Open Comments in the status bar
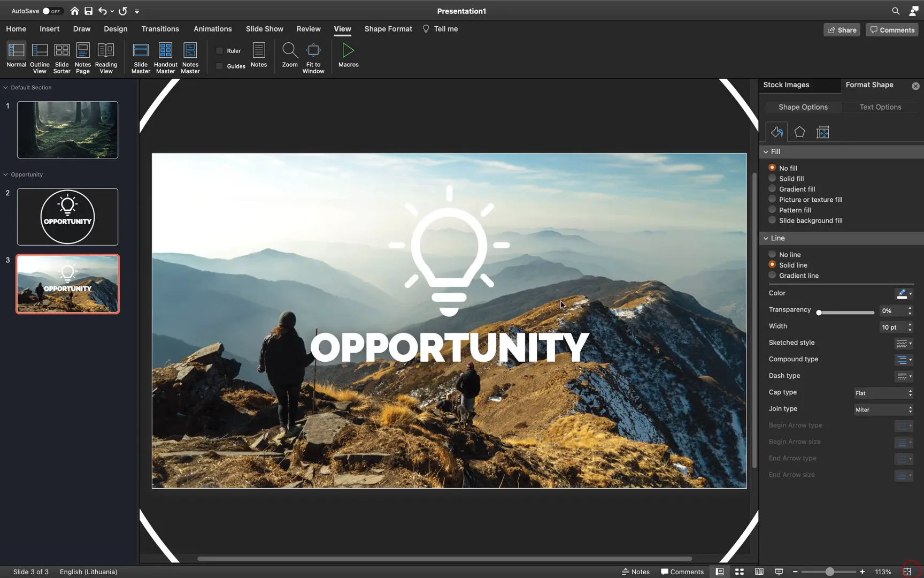 [682, 572]
